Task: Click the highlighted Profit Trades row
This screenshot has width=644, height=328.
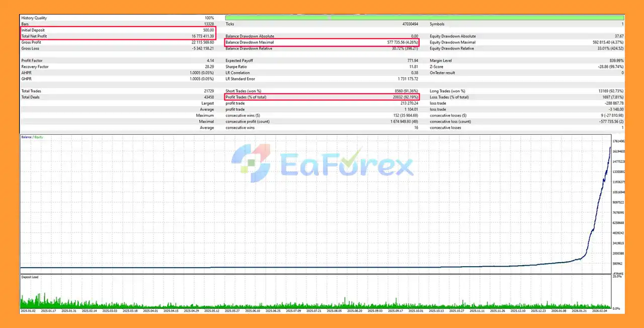Action: point(321,97)
